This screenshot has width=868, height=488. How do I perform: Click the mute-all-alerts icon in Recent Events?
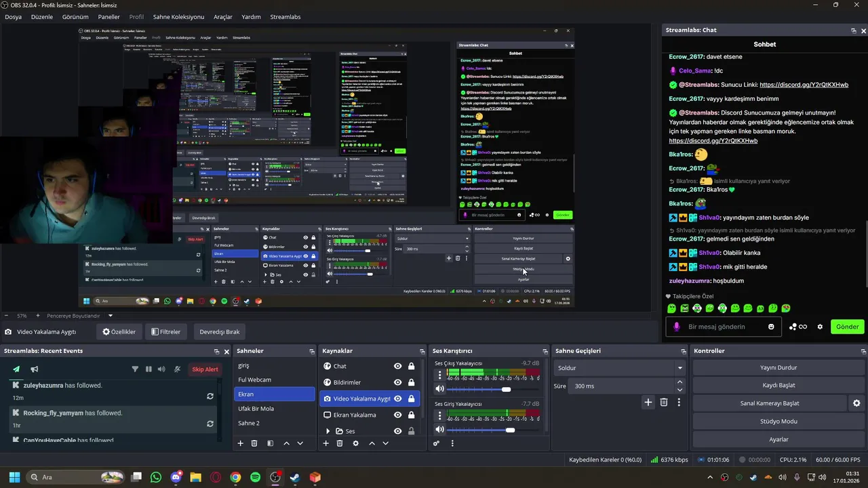177,369
